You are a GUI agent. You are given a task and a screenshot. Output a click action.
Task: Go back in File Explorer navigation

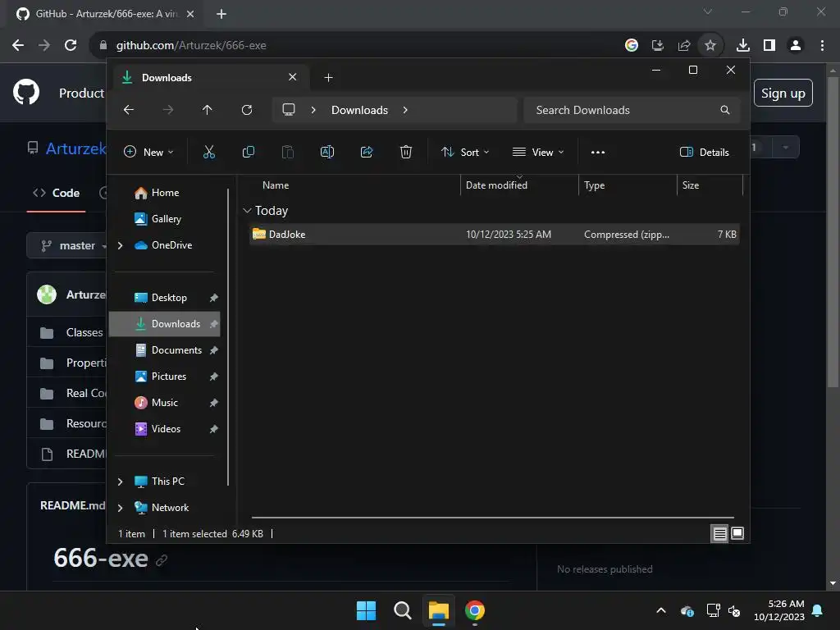tap(129, 110)
